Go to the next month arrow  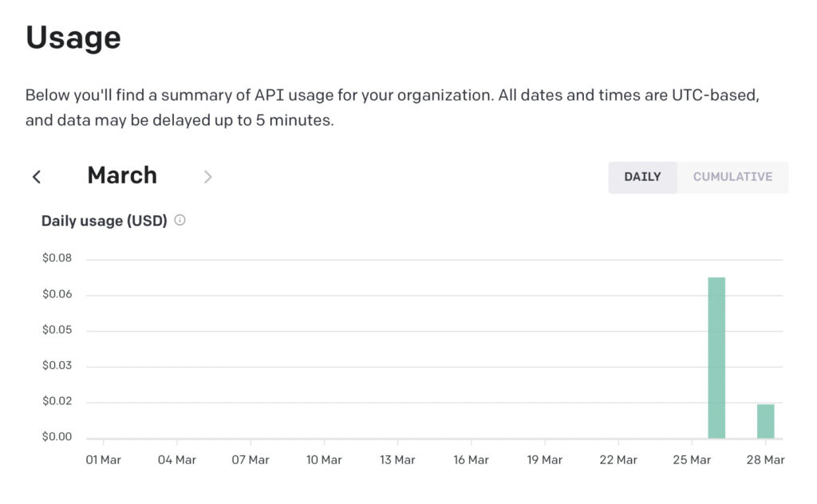pos(208,177)
